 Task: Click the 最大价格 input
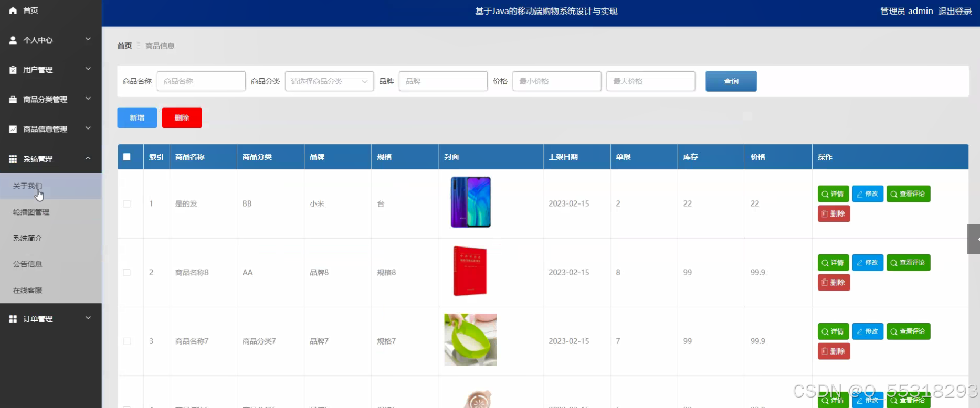point(651,81)
